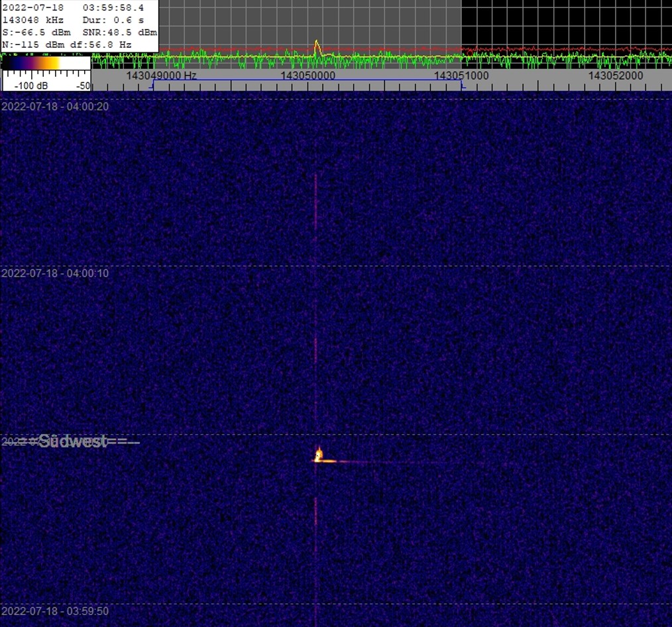The image size is (672, 627).
Task: Click the N:-115 dBm noise readout
Action: pos(33,44)
